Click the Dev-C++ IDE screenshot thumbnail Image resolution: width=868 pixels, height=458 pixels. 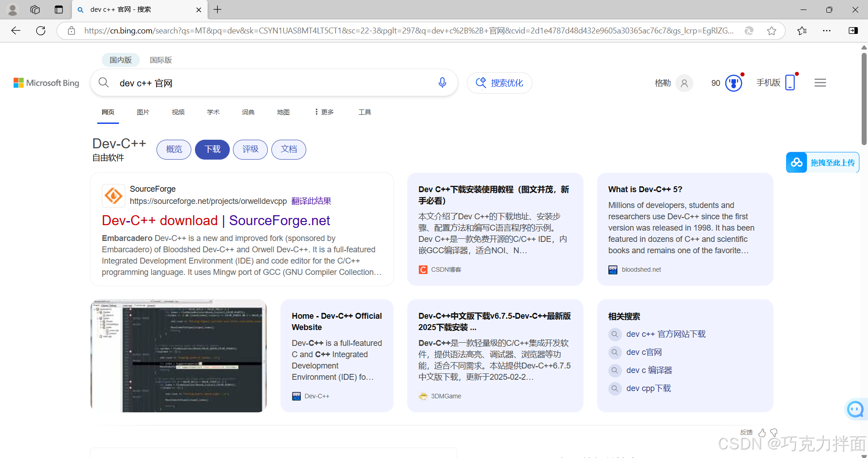pos(179,356)
